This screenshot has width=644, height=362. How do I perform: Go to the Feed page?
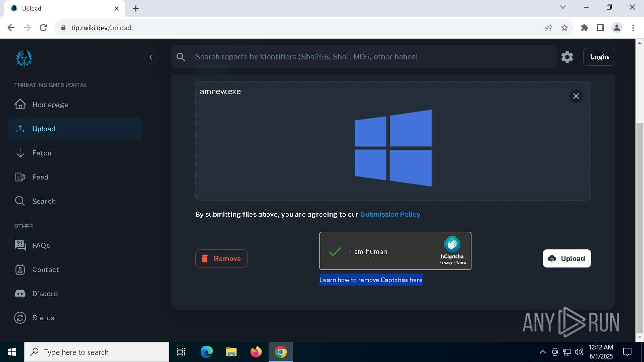[75, 177]
